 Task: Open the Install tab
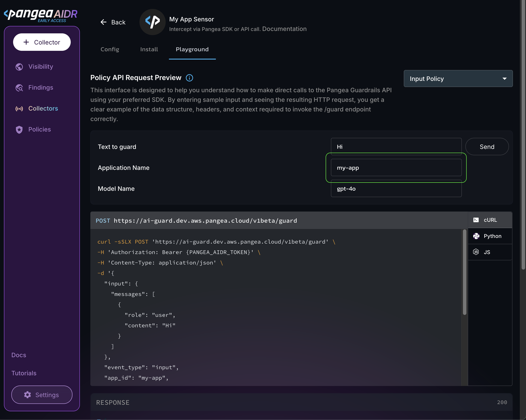[149, 50]
